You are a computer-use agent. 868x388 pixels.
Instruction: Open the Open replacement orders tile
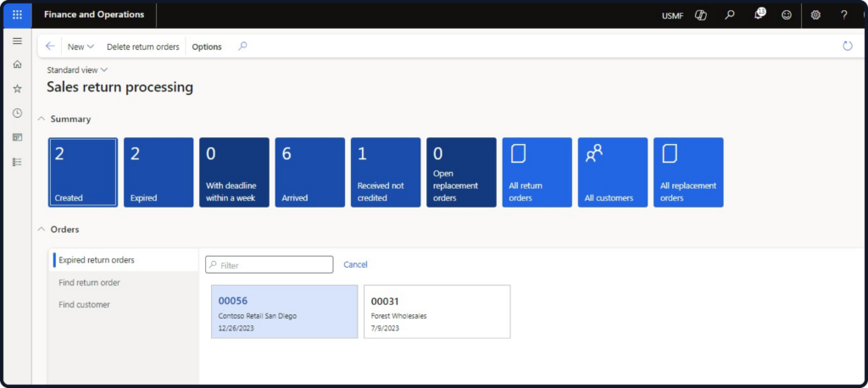[462, 172]
